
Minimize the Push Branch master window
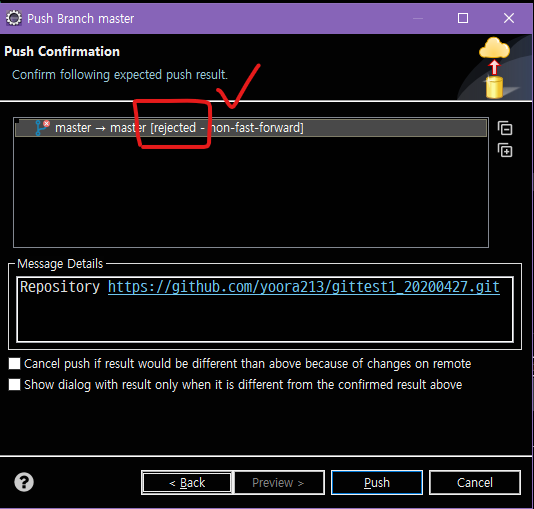point(418,18)
